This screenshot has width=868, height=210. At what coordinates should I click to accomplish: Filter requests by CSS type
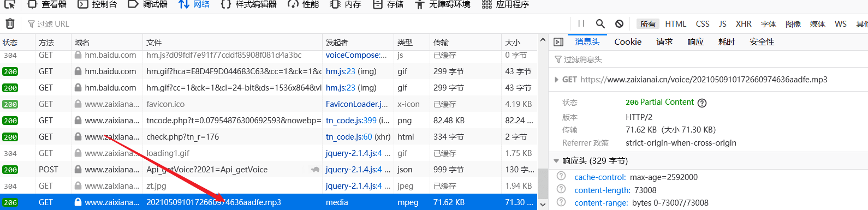703,23
